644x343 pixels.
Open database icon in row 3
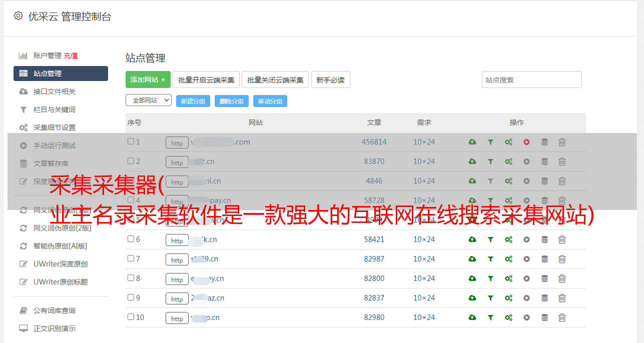click(x=544, y=181)
